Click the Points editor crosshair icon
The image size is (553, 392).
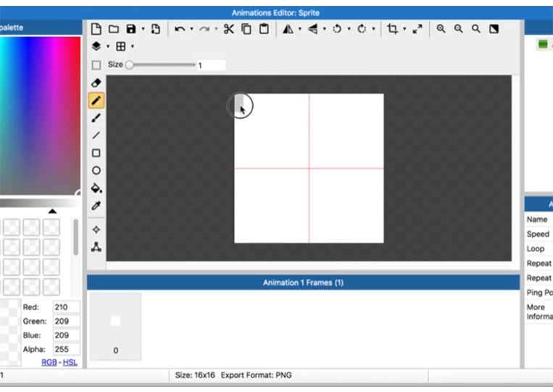click(96, 230)
